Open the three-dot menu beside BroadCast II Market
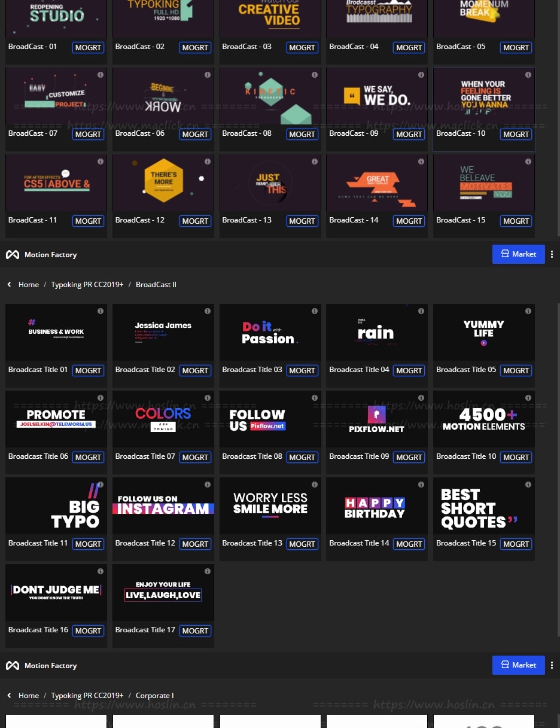 552,254
